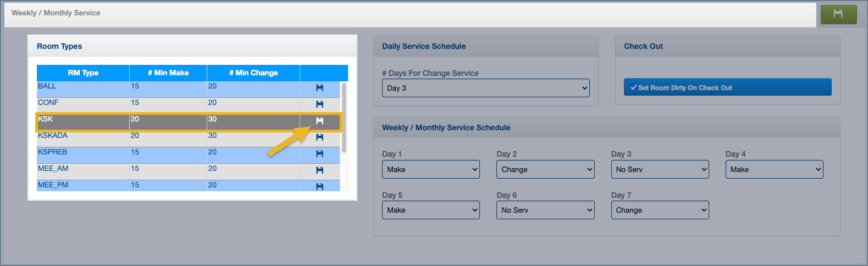Toggle Set Room Dirty On Check Out checkbox

tap(634, 87)
